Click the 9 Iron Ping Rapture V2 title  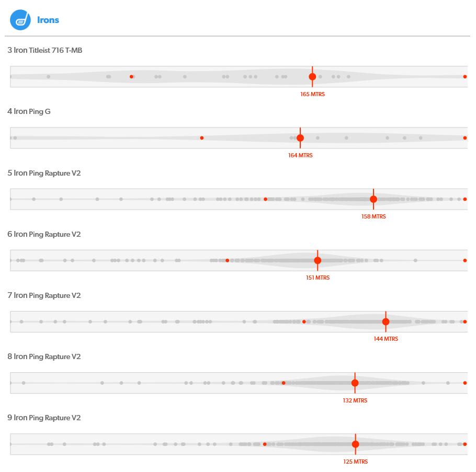44,418
